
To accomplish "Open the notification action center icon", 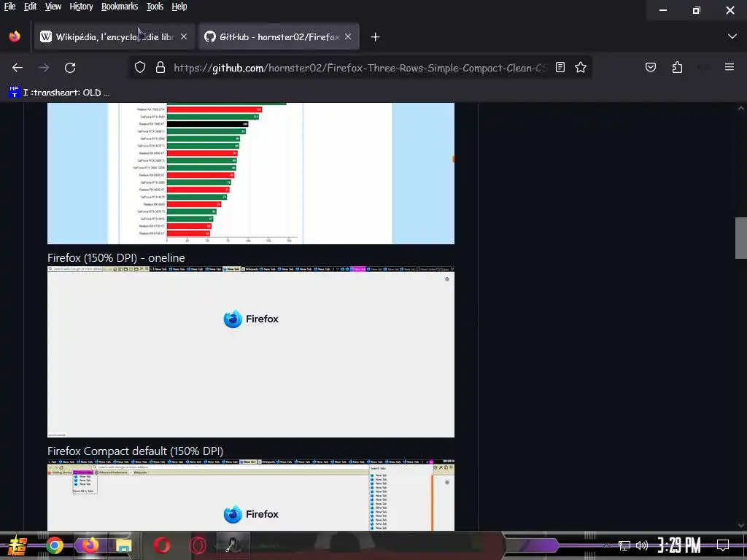I will [x=723, y=545].
